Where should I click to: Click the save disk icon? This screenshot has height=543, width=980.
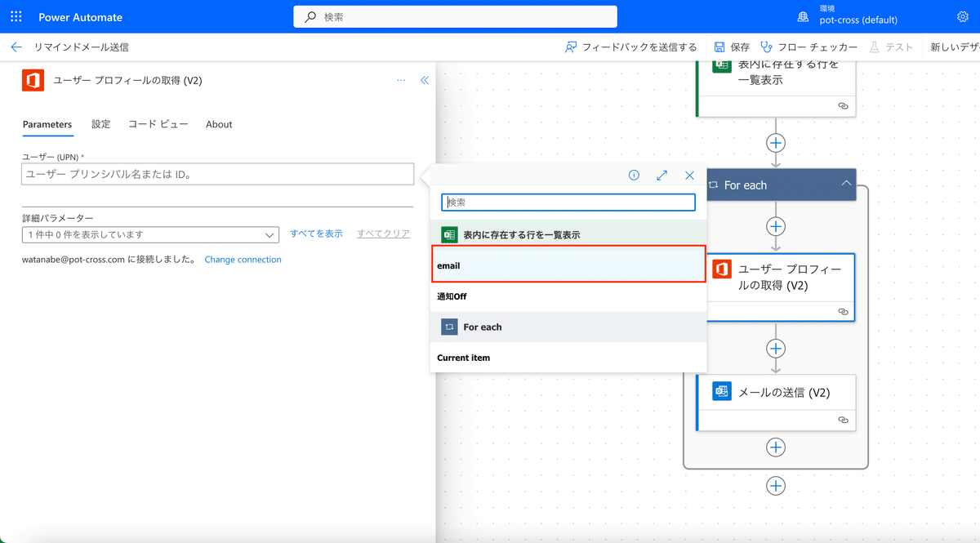[719, 47]
